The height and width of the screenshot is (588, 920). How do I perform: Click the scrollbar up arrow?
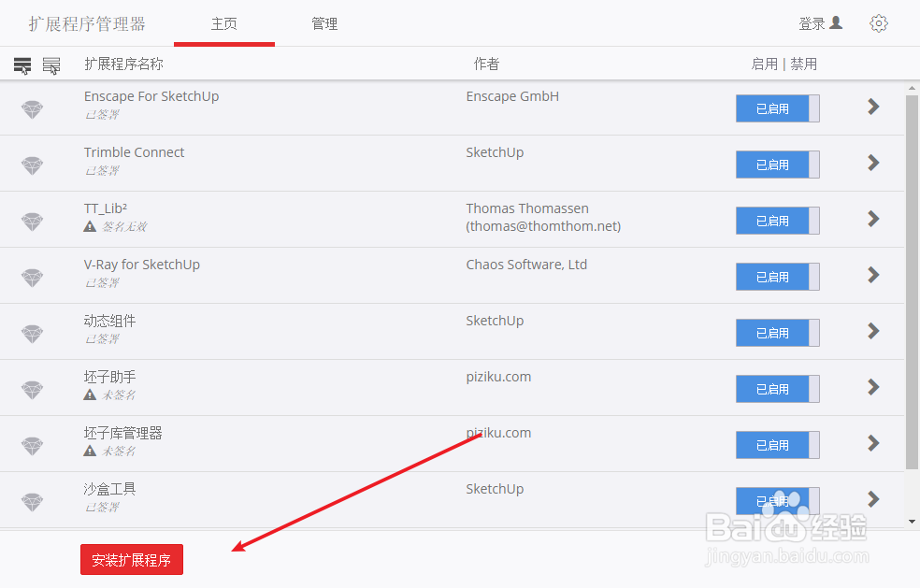coord(912,89)
